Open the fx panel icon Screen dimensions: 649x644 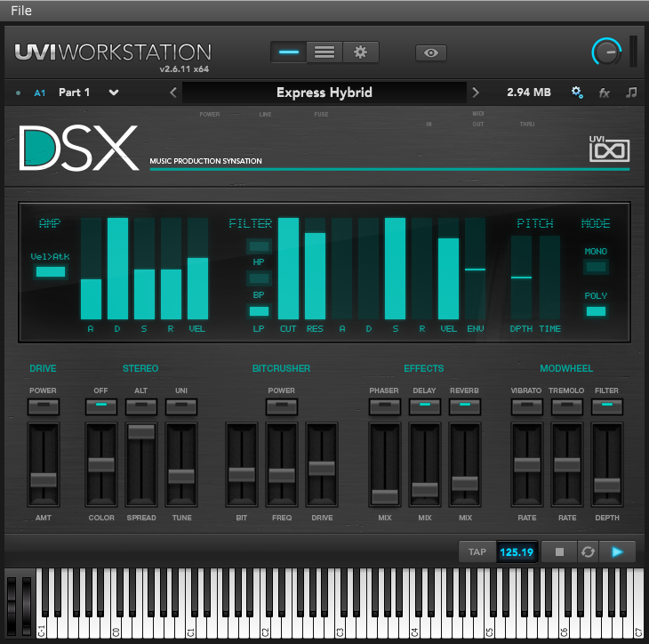(x=605, y=93)
